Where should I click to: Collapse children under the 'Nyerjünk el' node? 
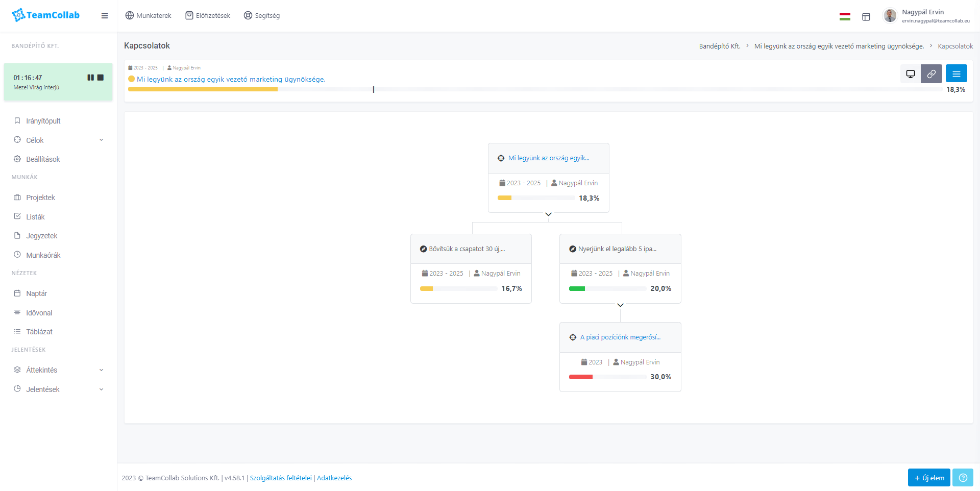pos(621,305)
